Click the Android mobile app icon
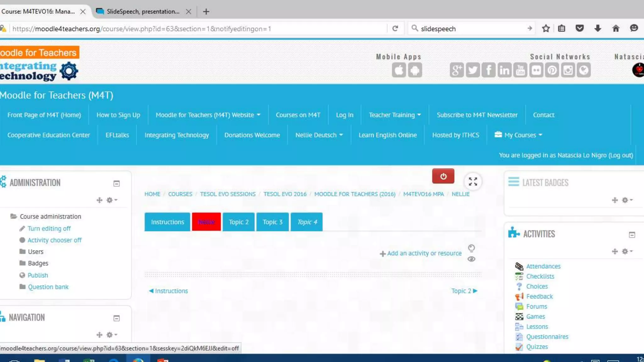 tap(415, 70)
